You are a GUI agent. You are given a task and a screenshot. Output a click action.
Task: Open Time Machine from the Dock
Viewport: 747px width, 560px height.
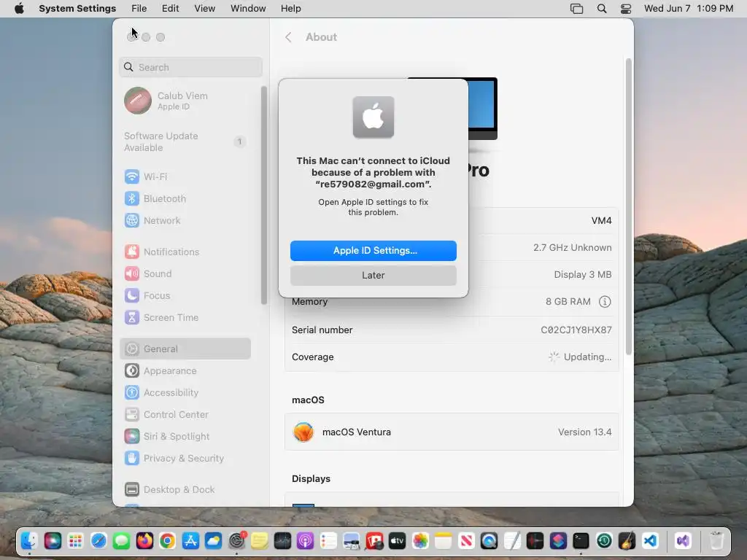click(604, 541)
